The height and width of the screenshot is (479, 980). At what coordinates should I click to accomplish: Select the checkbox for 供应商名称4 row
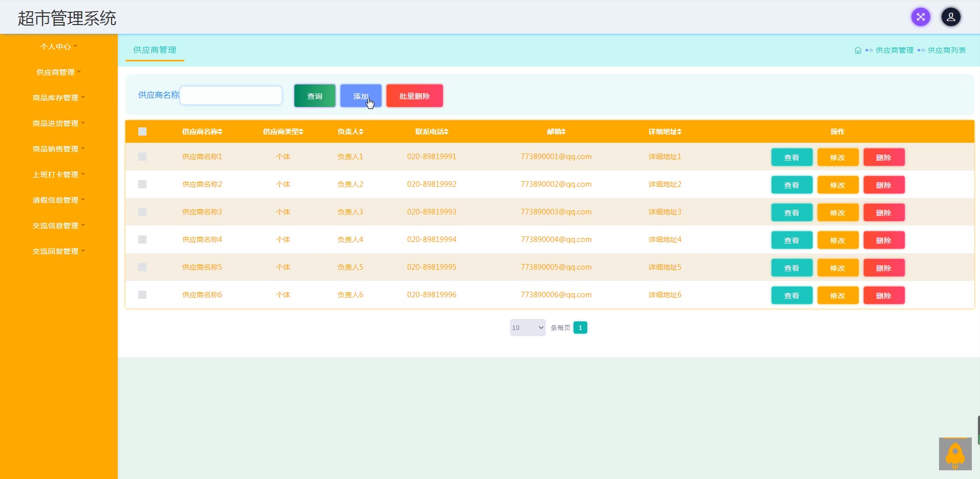pyautogui.click(x=142, y=239)
